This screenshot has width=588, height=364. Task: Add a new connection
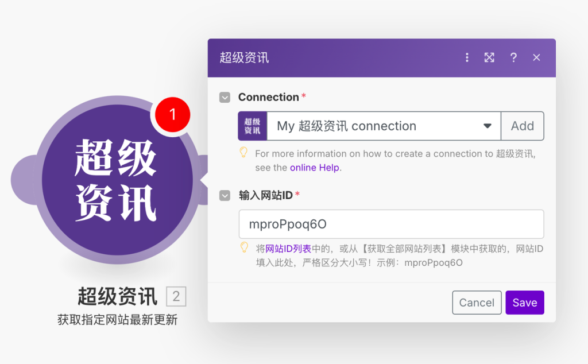click(522, 126)
